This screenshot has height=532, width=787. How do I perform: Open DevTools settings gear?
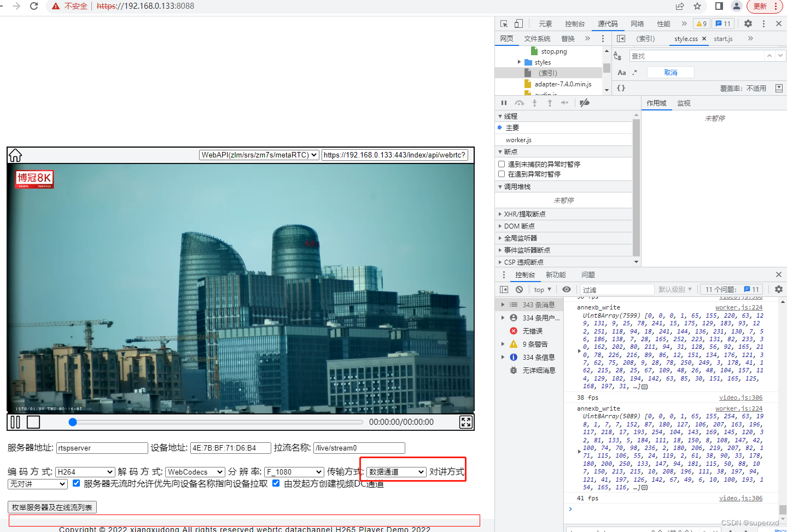pyautogui.click(x=748, y=24)
